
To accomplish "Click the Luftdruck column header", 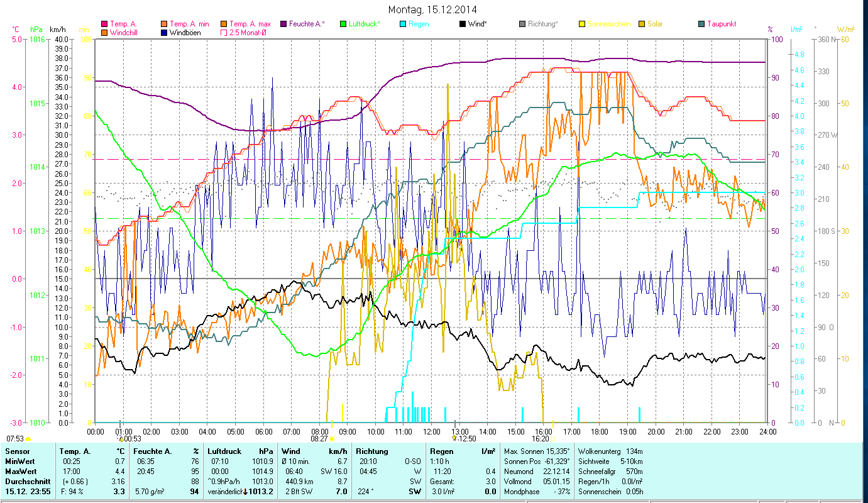I will point(224,451).
